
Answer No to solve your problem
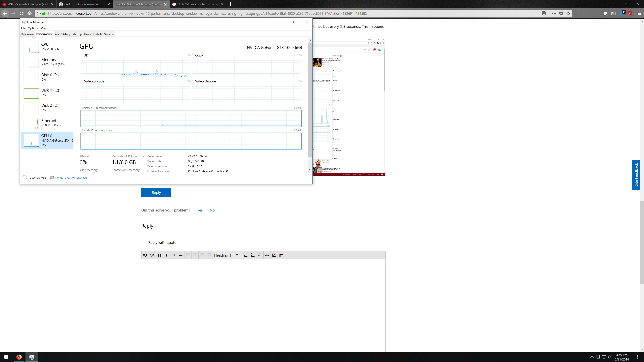click(212, 210)
